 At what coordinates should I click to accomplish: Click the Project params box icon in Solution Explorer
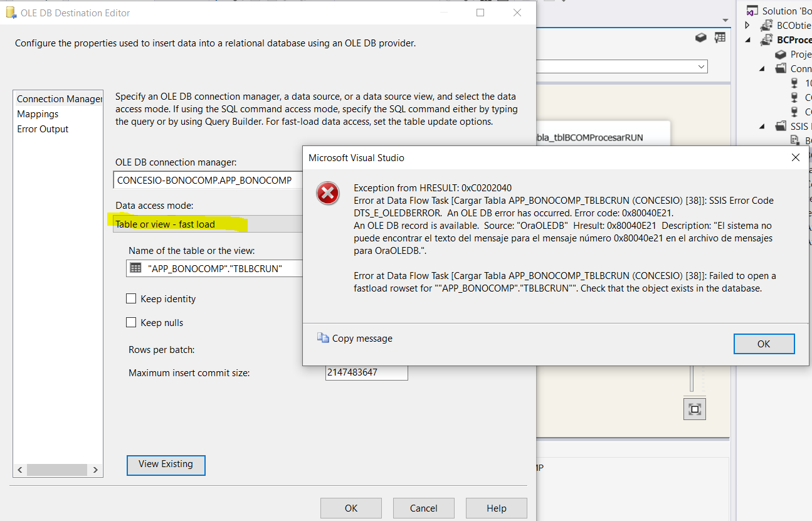coord(781,55)
